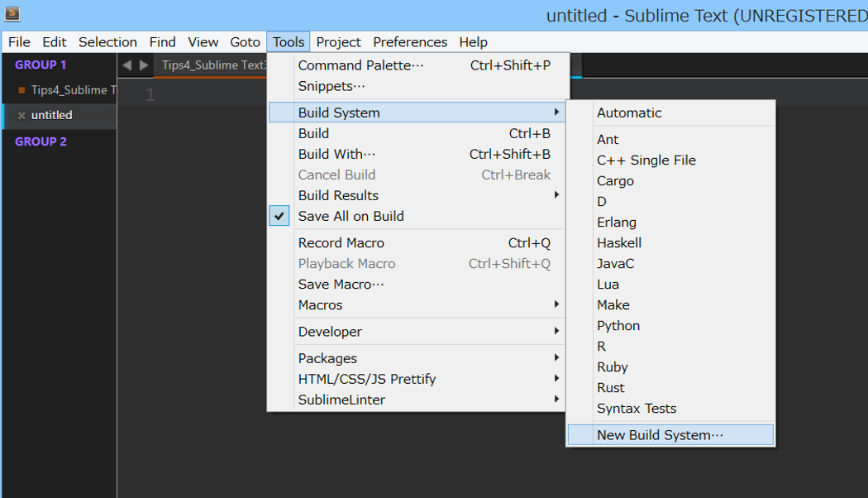Select Build With option
Viewport: 868px width, 498px height.
click(417, 154)
